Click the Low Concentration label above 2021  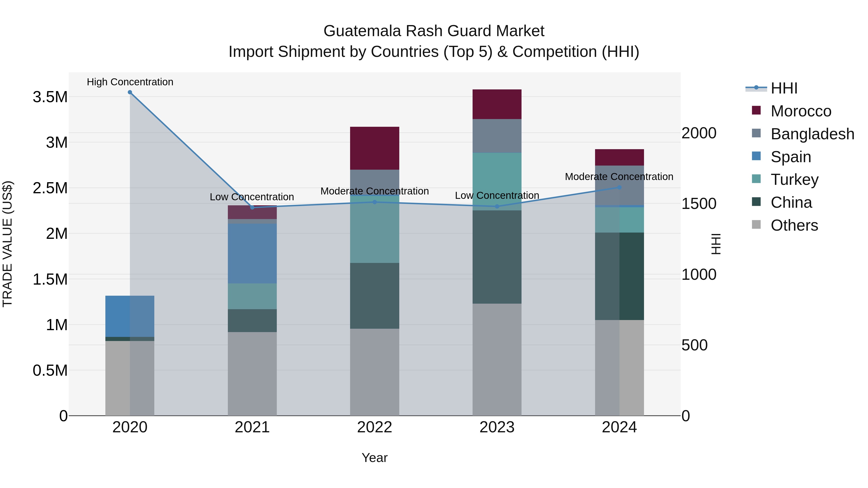[x=252, y=197]
